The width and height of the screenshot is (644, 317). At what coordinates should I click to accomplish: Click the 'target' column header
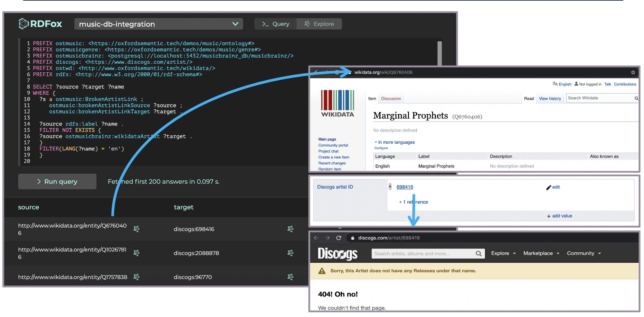pyautogui.click(x=184, y=207)
